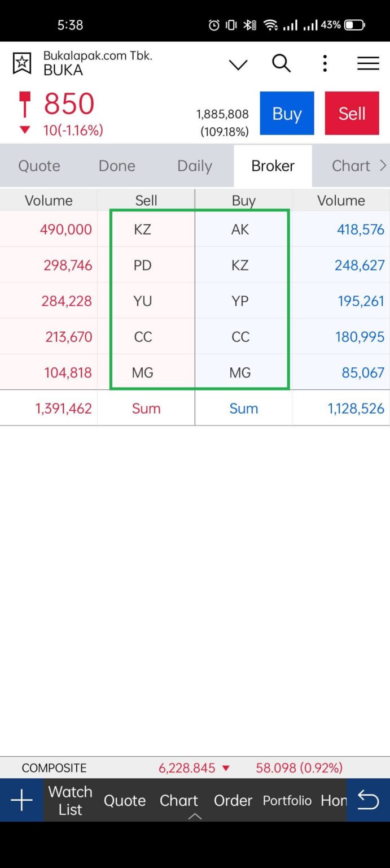Open the Order screen from bottom navigation
The height and width of the screenshot is (868, 390).
point(233,800)
